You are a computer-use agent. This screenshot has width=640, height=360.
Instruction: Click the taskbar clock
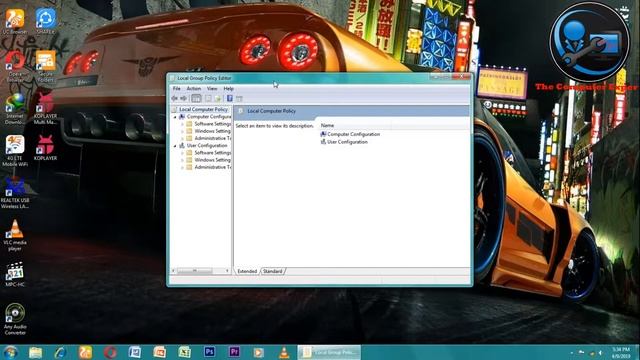[x=621, y=353]
